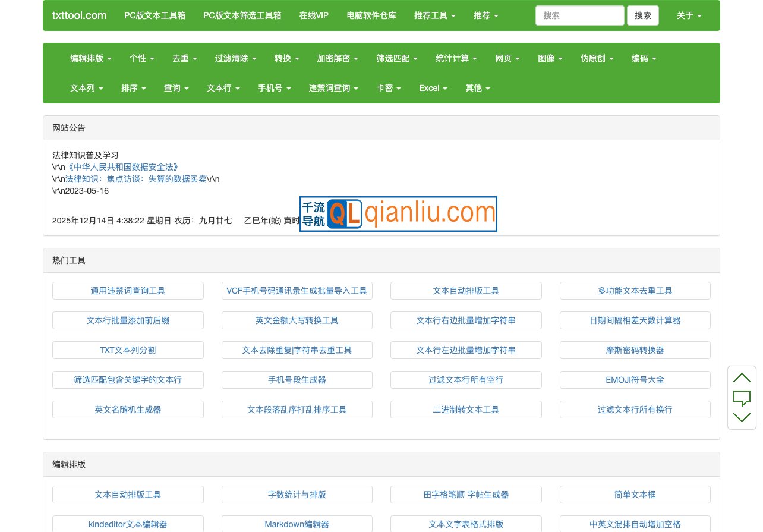Click the comment speech bubble icon

[x=742, y=397]
